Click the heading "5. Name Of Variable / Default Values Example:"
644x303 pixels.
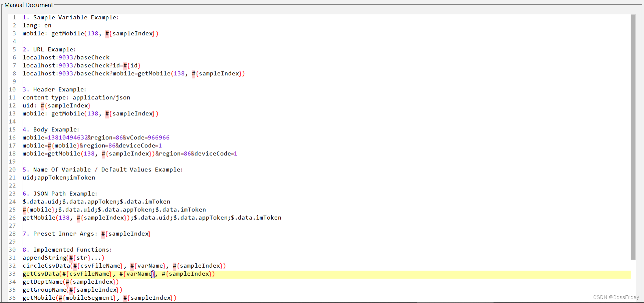pos(103,170)
